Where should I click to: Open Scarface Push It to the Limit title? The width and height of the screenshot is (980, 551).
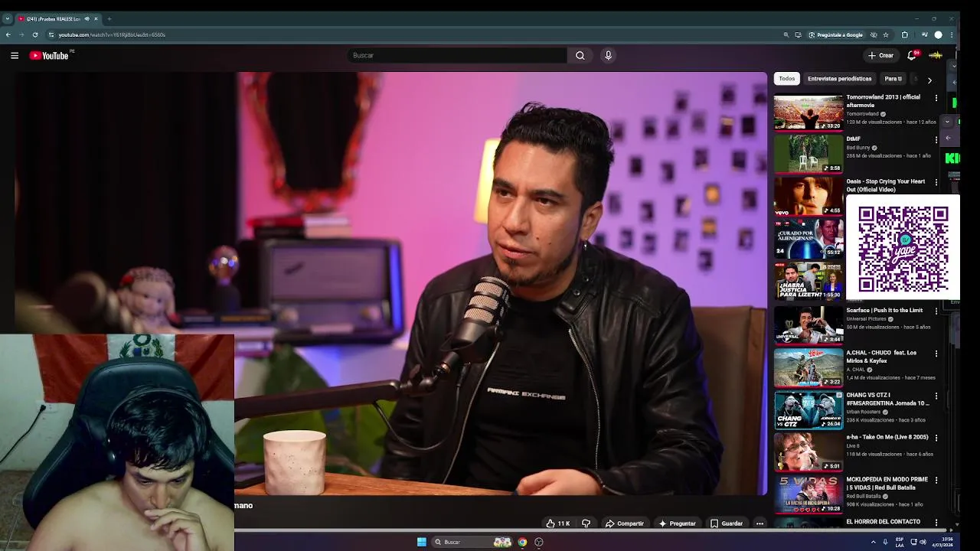pyautogui.click(x=884, y=310)
